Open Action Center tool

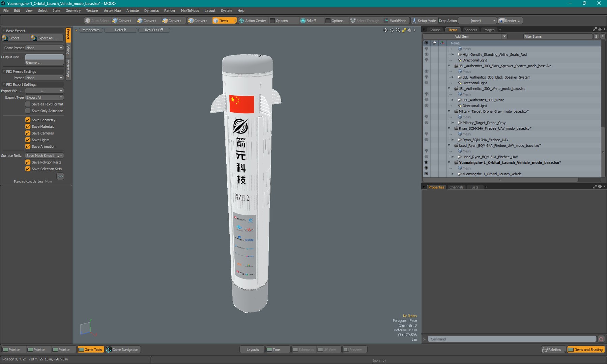click(x=252, y=21)
